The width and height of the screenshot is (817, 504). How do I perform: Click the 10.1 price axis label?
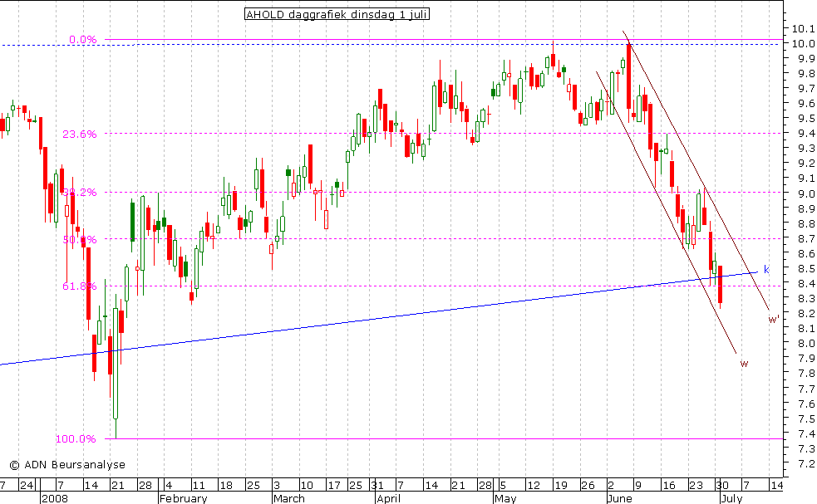[804, 28]
